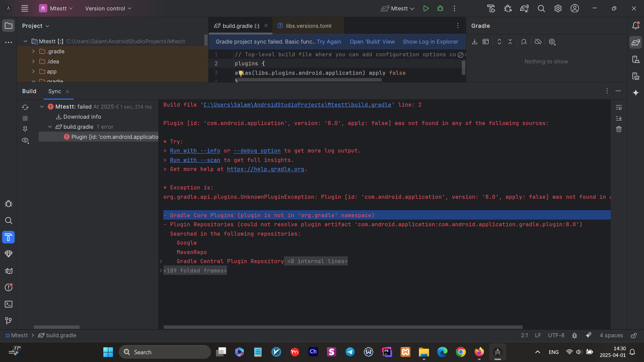
Task: Click the Debug app bug icon
Action: [x=440, y=9]
